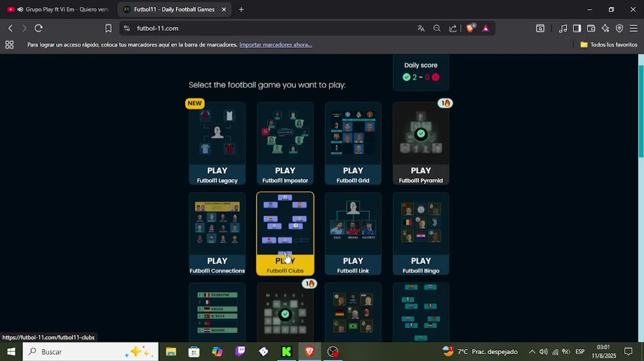Image resolution: width=644 pixels, height=361 pixels.
Task: Select the Futbol11 Daily Football Games tab
Action: (174, 10)
